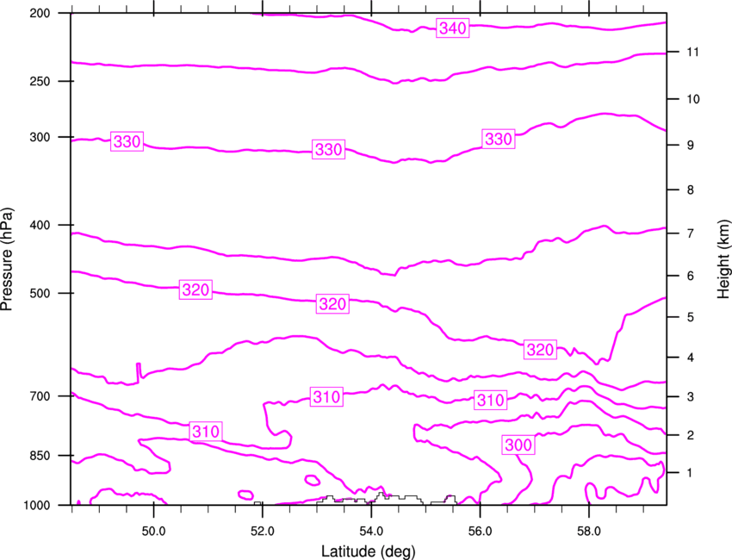Image resolution: width=732 pixels, height=560 pixels.
Task: Click the 54.0 latitude tick label
Action: [x=371, y=532]
